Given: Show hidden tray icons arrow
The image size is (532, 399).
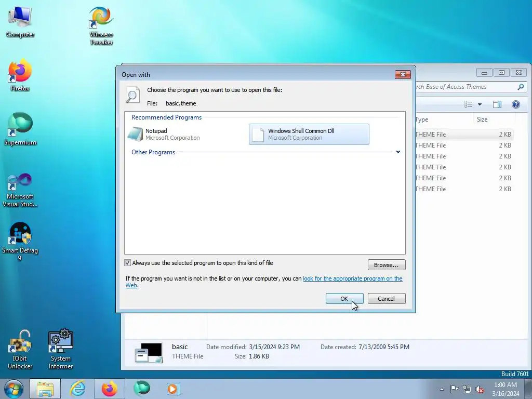Looking at the screenshot, I should [x=442, y=389].
